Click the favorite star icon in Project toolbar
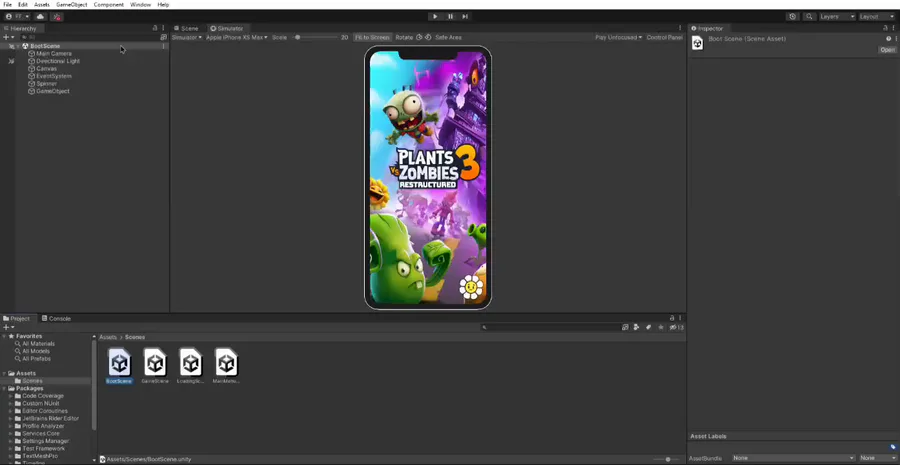This screenshot has height=465, width=900. [661, 327]
